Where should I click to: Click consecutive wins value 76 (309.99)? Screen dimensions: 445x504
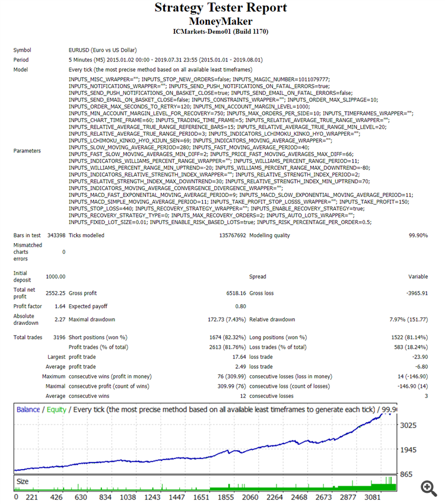click(232, 377)
